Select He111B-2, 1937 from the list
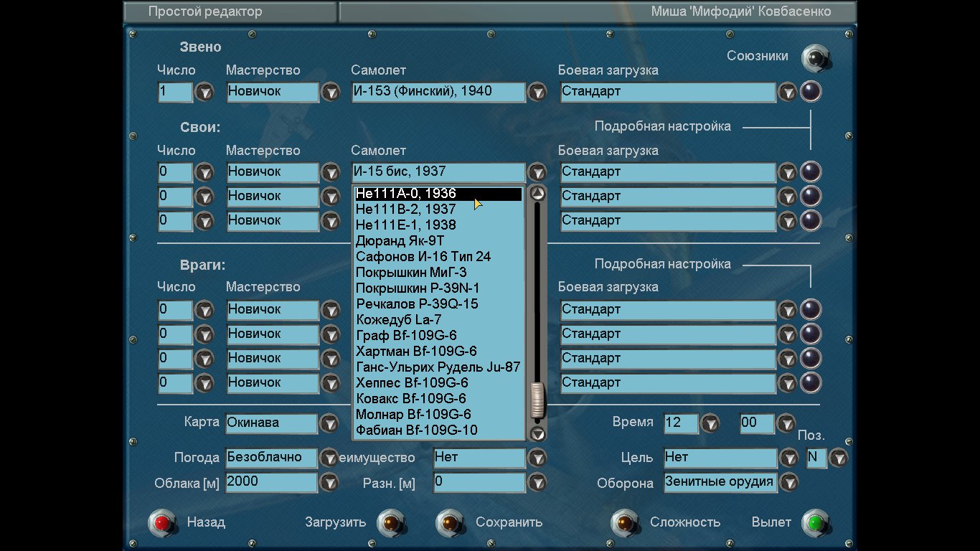This screenshot has height=551, width=980. click(x=438, y=209)
